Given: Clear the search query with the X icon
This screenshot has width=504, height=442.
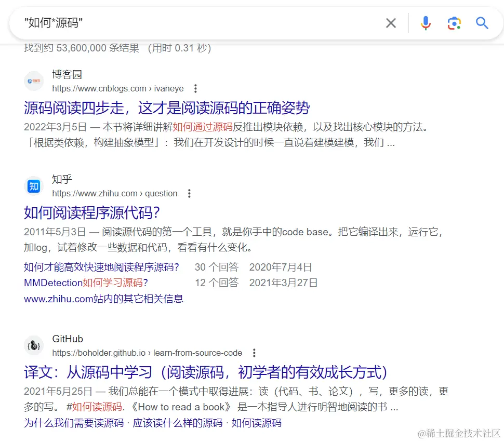Looking at the screenshot, I should (391, 23).
